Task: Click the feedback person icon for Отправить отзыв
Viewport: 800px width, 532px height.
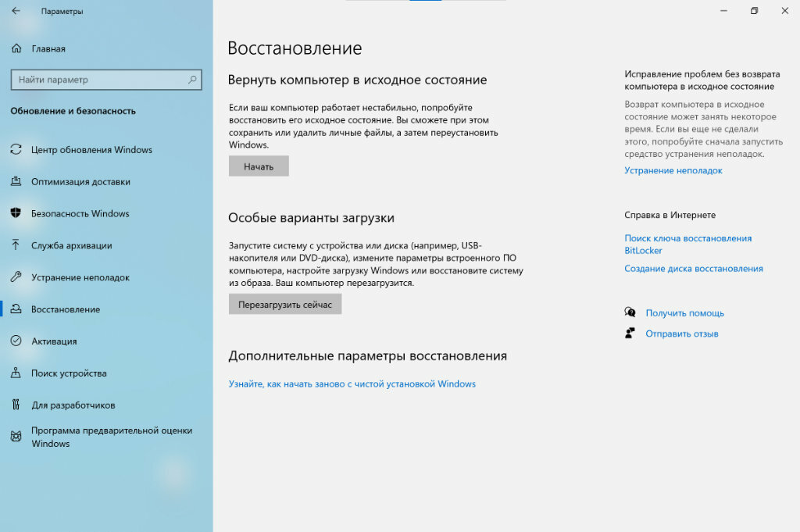Action: coord(630,333)
